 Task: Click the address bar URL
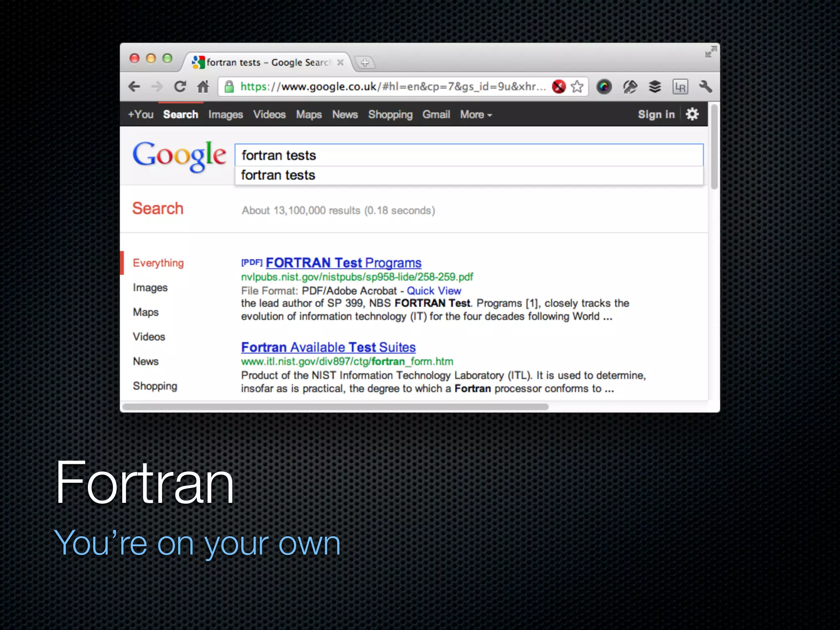tap(393, 87)
